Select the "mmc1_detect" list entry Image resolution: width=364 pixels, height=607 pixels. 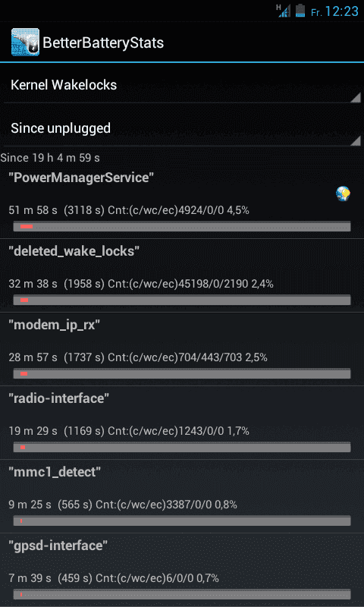[182, 496]
